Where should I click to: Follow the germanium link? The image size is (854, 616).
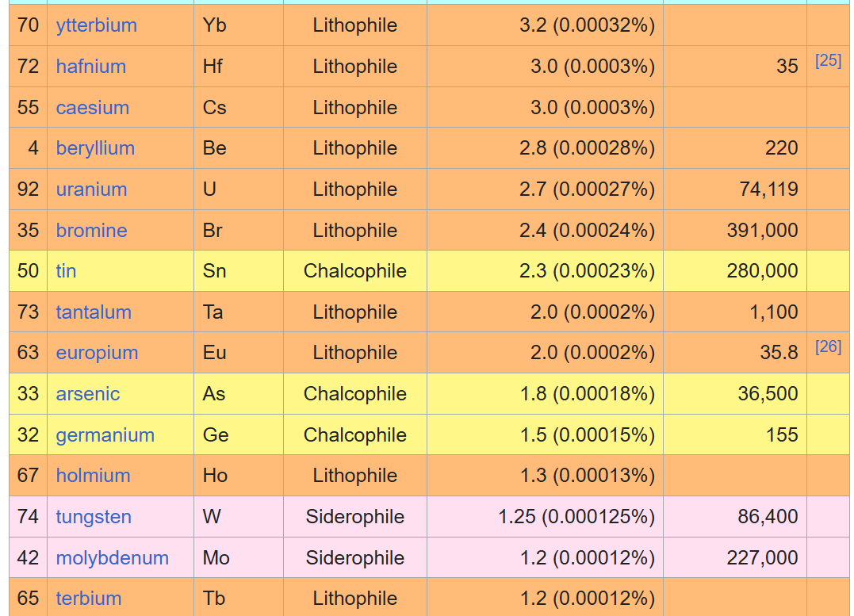point(105,434)
